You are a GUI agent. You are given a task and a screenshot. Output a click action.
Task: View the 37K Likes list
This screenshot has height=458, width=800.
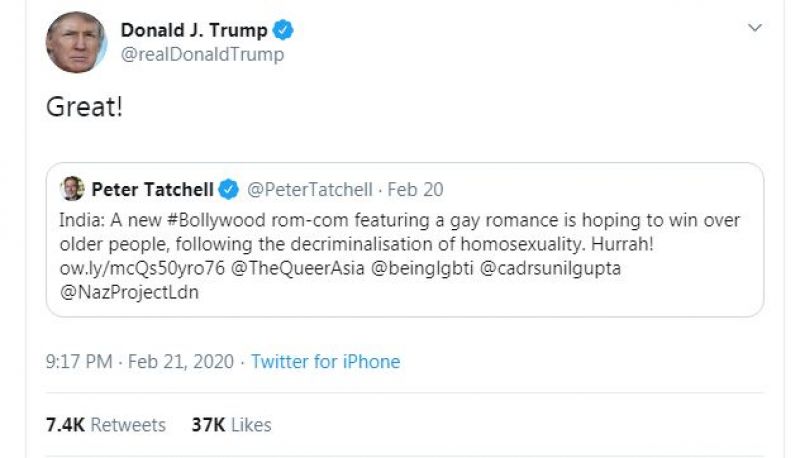[231, 425]
